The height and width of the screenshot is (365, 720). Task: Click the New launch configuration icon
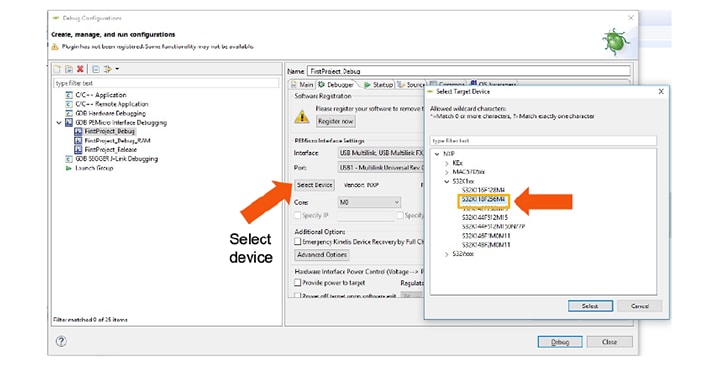pyautogui.click(x=57, y=69)
